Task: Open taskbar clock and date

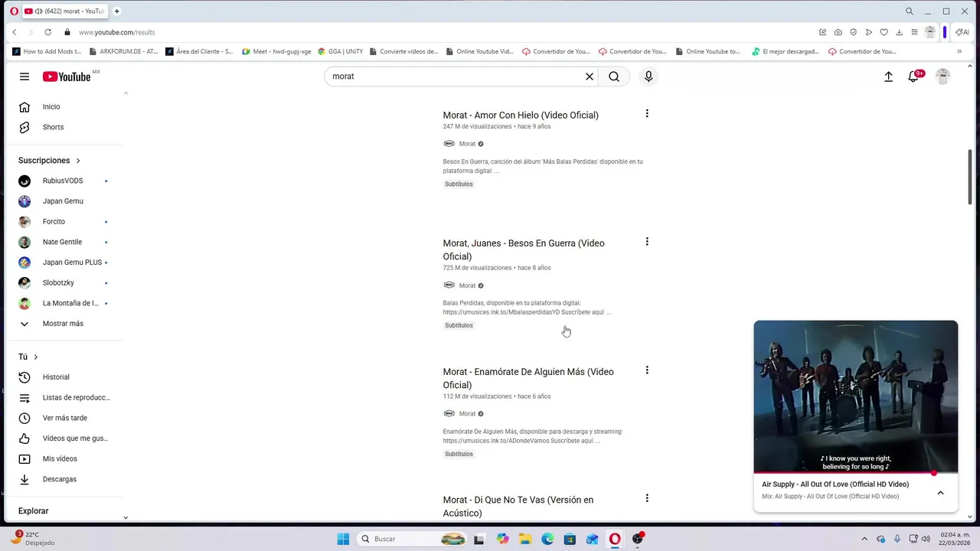Action: point(954,539)
